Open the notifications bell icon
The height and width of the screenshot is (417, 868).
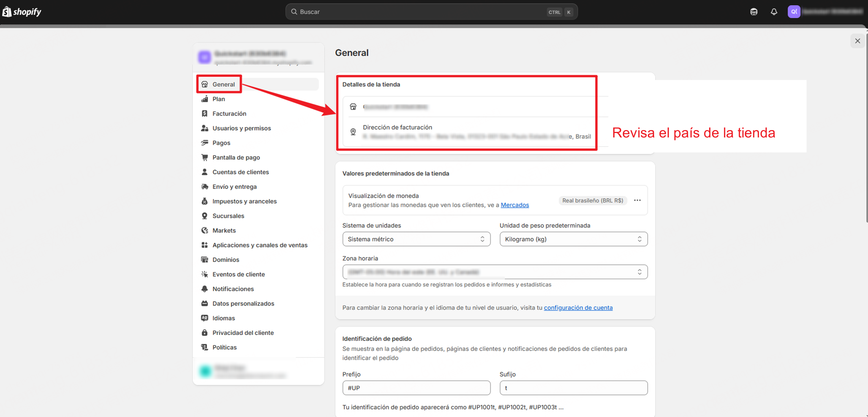pyautogui.click(x=774, y=12)
